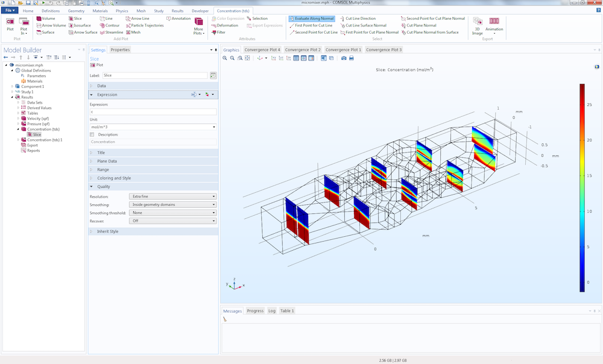This screenshot has width=603, height=364.
Task: Toggle Evaluate Along Normal option
Action: pyautogui.click(x=312, y=19)
